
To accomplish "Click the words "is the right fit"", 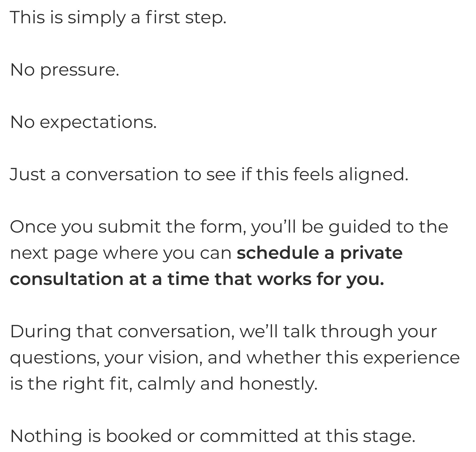I will point(71,384).
